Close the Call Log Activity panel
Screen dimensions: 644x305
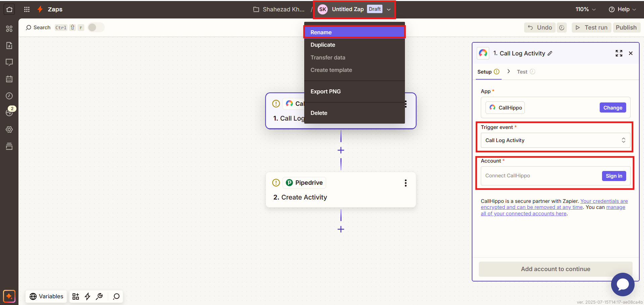631,53
